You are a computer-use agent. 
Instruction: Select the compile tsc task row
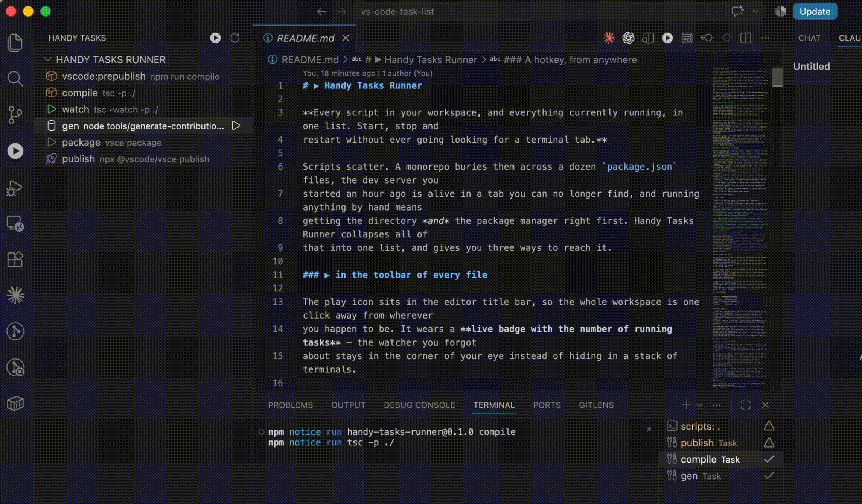[143, 93]
